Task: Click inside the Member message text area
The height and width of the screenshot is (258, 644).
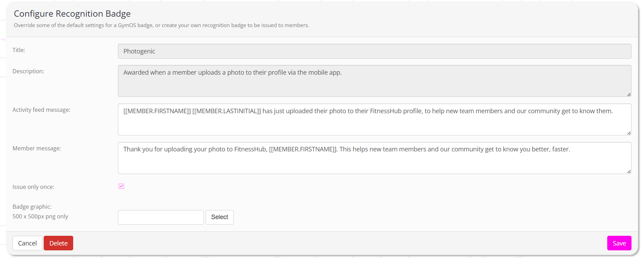Action: pyautogui.click(x=374, y=158)
